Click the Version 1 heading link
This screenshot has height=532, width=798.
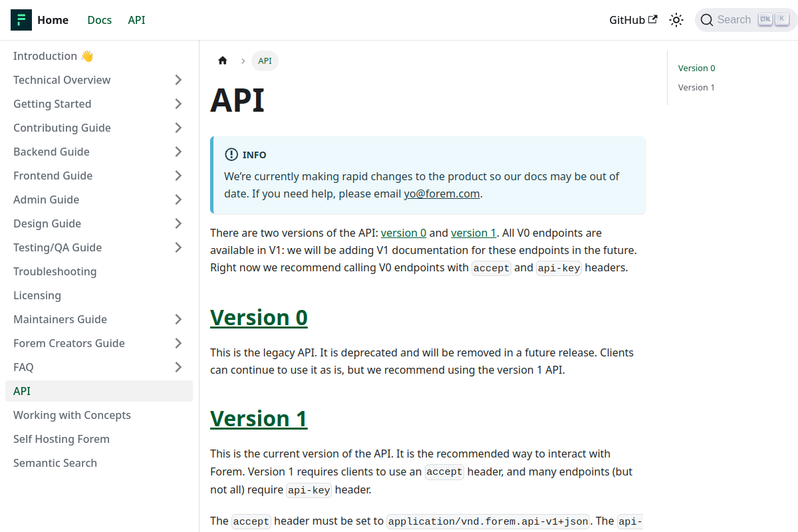point(259,419)
